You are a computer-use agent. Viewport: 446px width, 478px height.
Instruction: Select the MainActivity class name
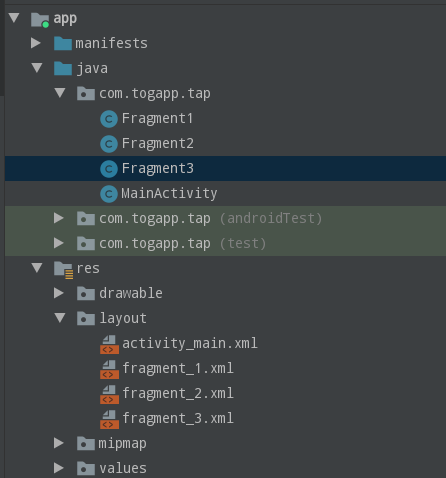pos(169,194)
